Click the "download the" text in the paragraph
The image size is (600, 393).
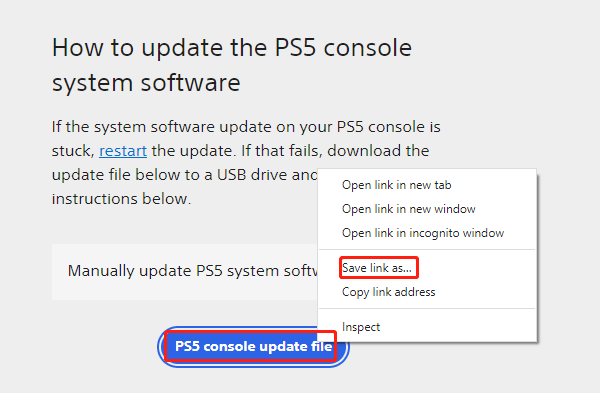coord(378,151)
